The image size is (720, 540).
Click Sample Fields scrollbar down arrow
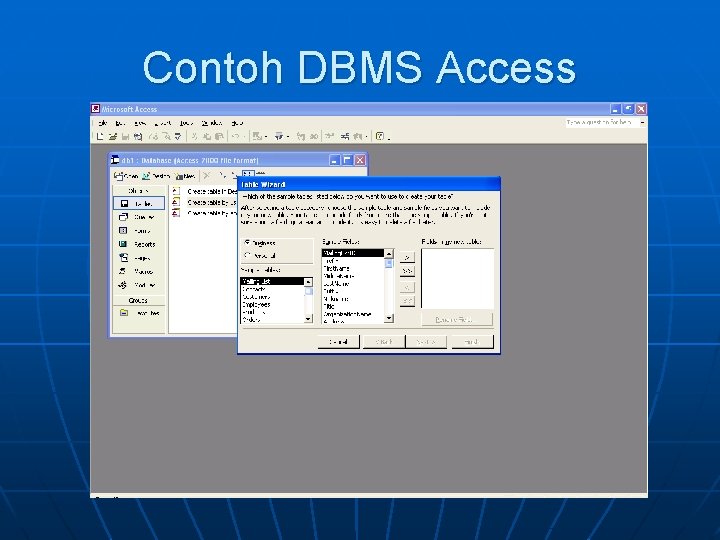pos(389,318)
